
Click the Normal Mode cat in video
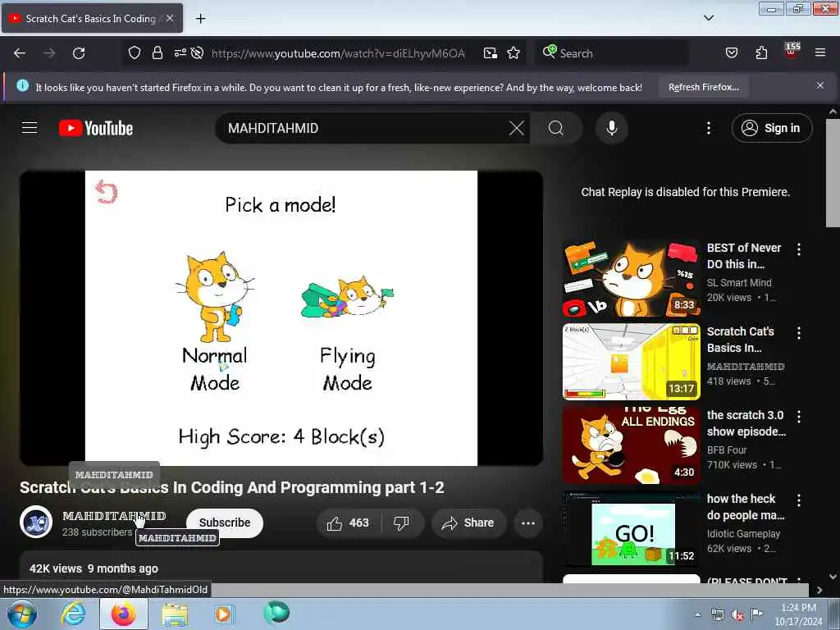(216, 296)
